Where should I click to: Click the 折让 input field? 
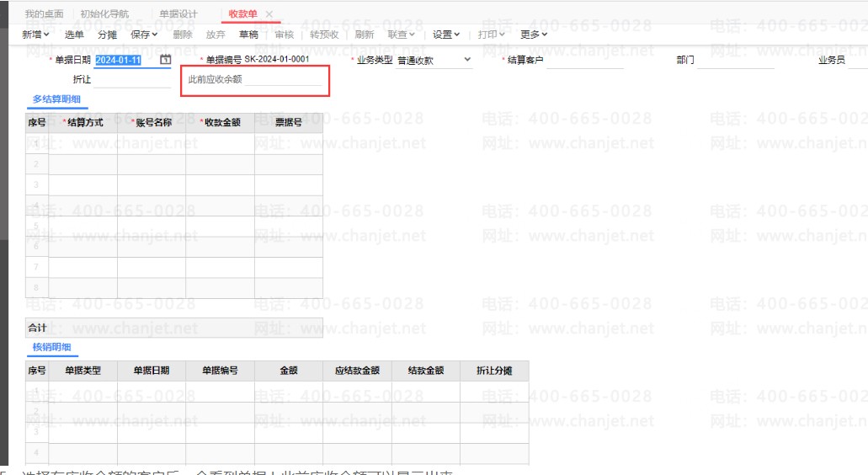click(x=132, y=79)
